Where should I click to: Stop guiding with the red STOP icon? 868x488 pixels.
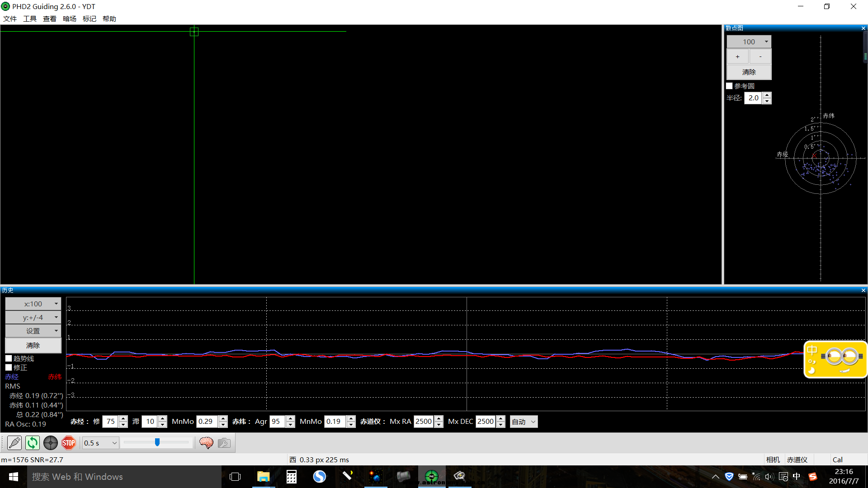pos(69,443)
